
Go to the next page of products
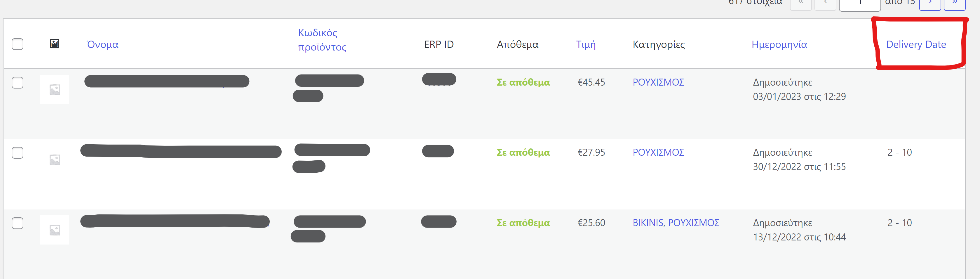point(929,4)
